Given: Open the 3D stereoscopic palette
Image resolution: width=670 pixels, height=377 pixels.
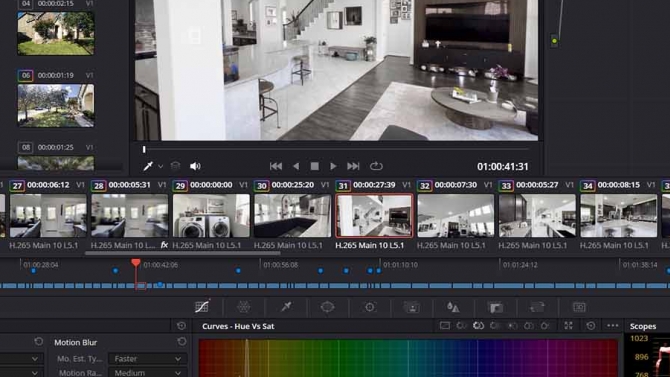Looking at the screenshot, I should [579, 307].
